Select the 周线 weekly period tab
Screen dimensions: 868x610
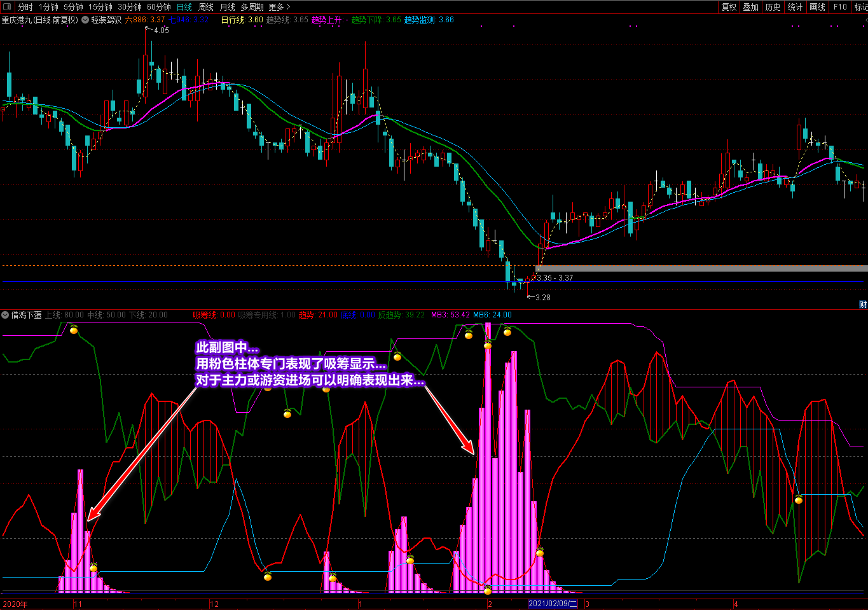point(206,7)
